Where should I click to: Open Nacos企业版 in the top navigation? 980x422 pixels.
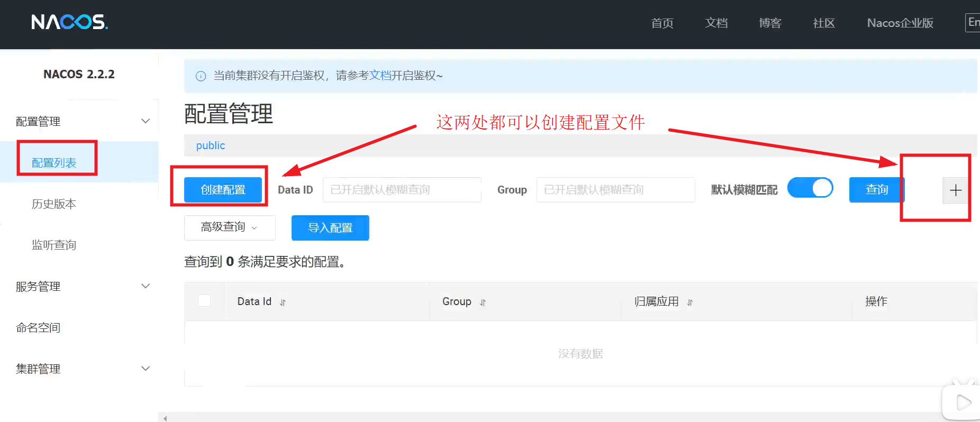tap(900, 23)
